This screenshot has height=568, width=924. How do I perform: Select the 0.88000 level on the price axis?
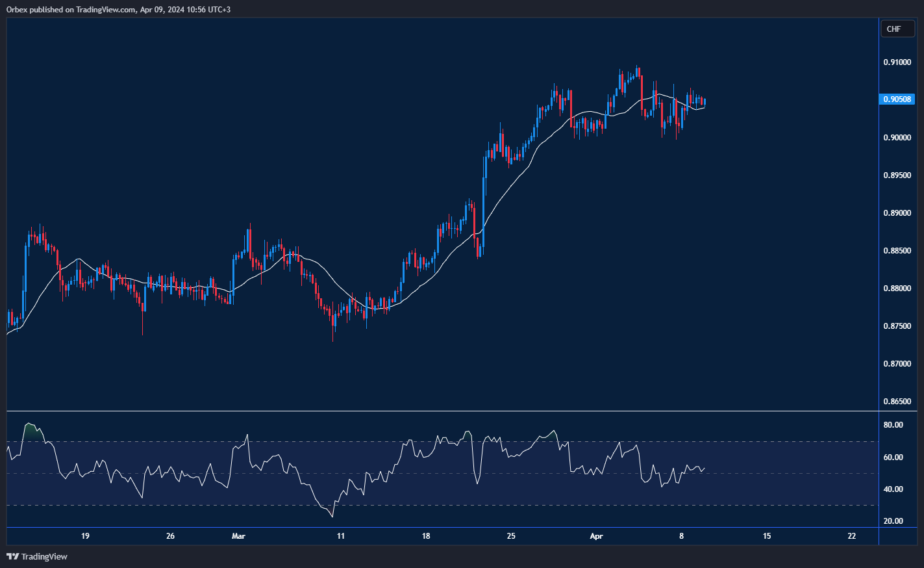[897, 289]
